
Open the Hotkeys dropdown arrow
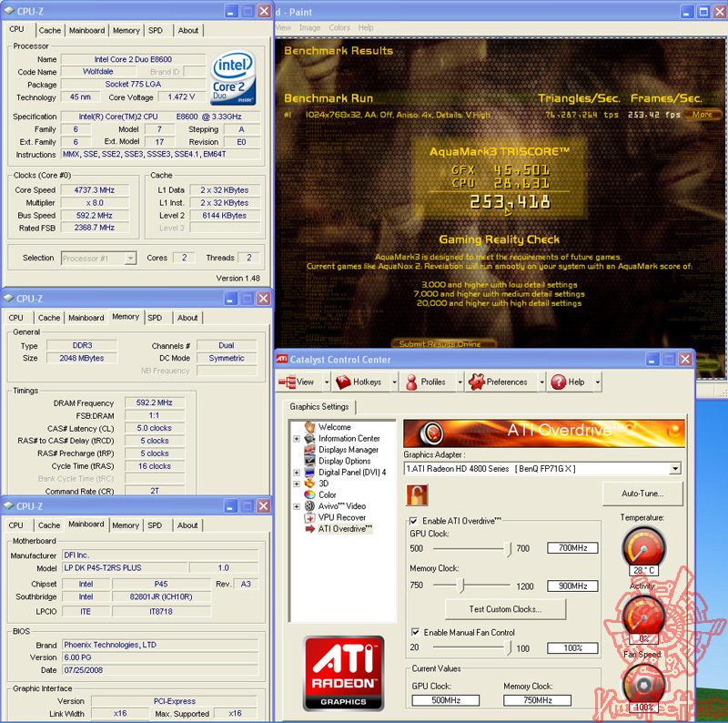point(394,382)
